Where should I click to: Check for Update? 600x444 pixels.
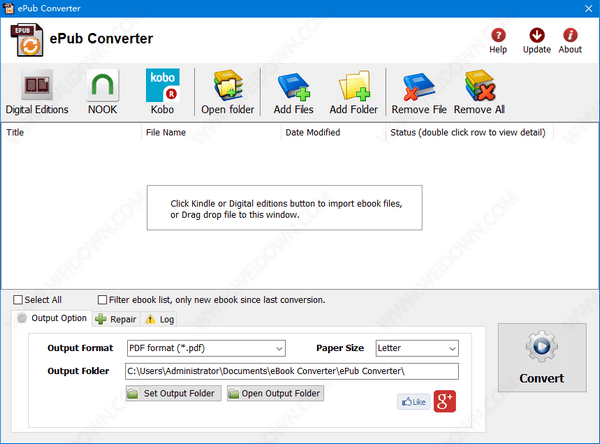click(537, 40)
